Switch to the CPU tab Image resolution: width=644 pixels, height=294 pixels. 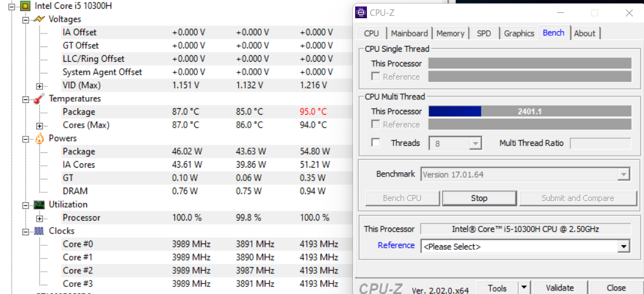(x=372, y=34)
